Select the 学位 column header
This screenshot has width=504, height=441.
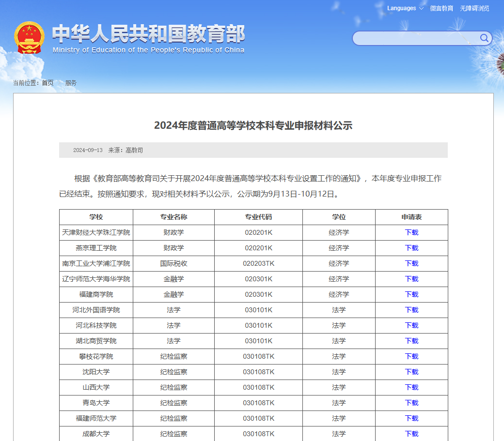[339, 217]
